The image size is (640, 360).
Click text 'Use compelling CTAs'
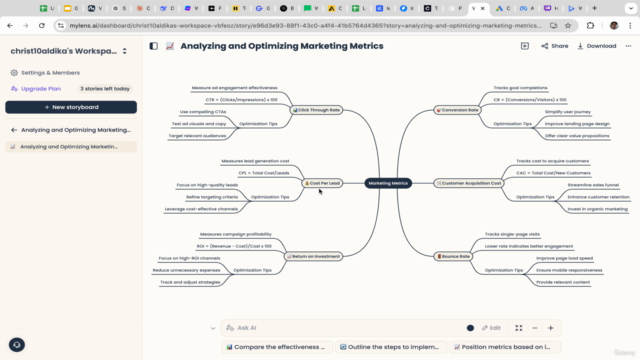(203, 112)
